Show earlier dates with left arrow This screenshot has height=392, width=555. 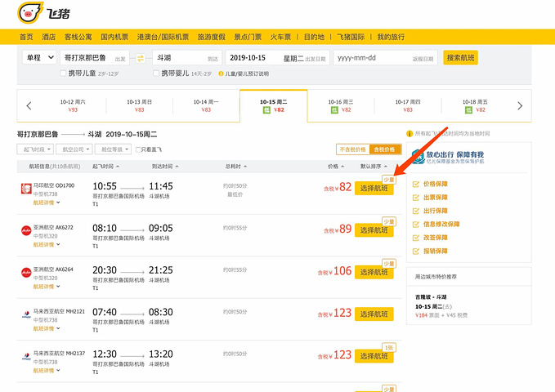pyautogui.click(x=29, y=106)
